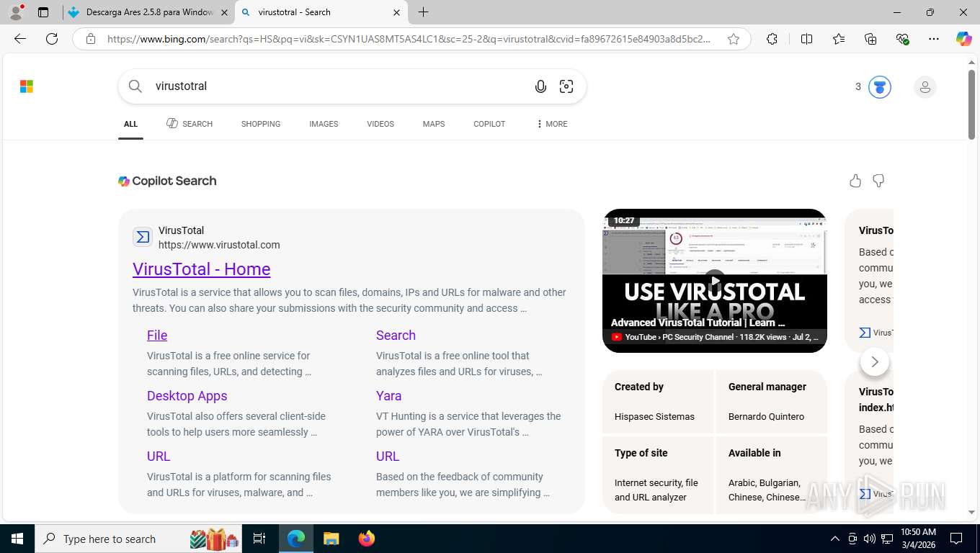Toggle the split screen icon

pyautogui.click(x=807, y=39)
